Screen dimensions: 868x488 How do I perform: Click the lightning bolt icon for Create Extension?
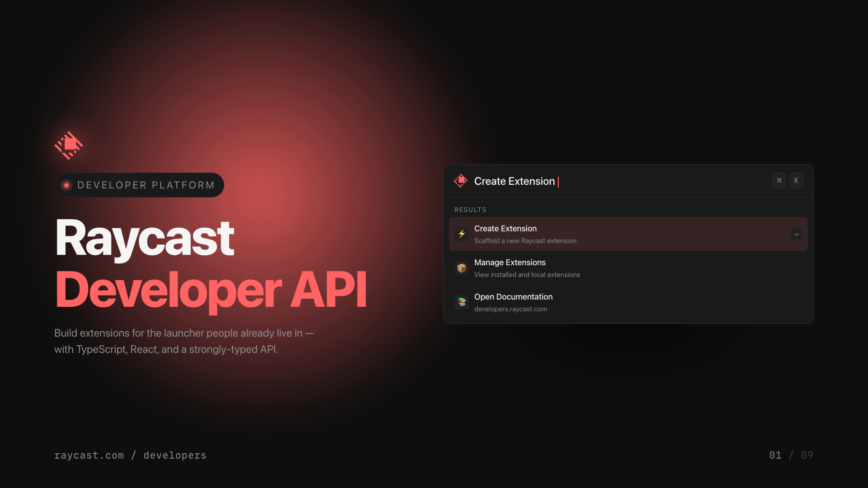coord(462,234)
